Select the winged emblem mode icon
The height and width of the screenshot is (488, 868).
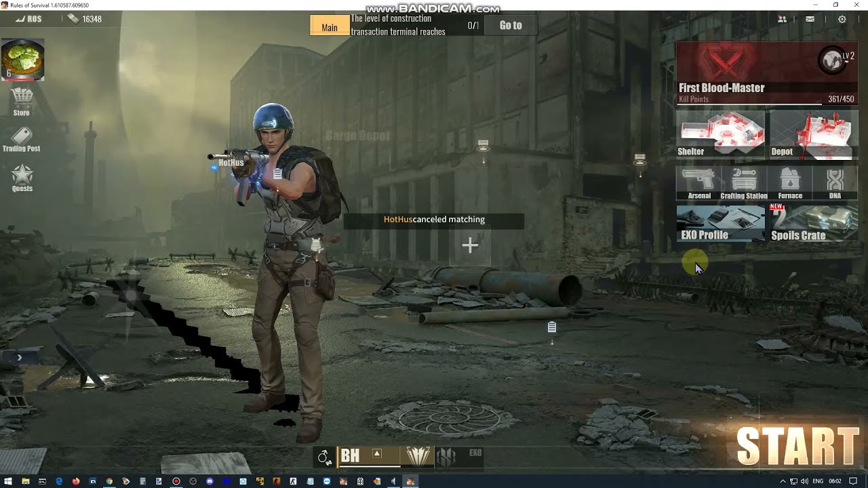(x=418, y=456)
